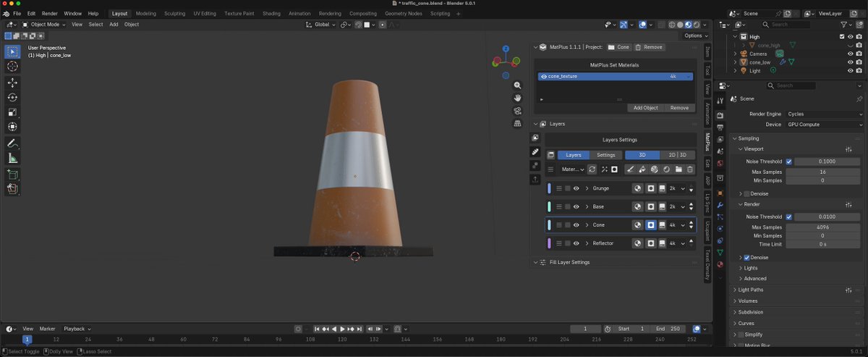This screenshot has width=868, height=357.
Task: Hide the Base layer
Action: [x=576, y=206]
